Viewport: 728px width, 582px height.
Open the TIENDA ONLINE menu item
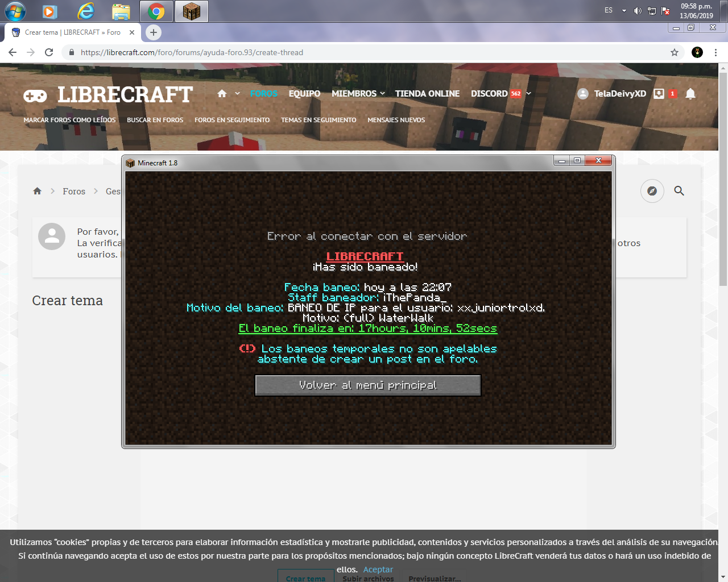(x=427, y=94)
